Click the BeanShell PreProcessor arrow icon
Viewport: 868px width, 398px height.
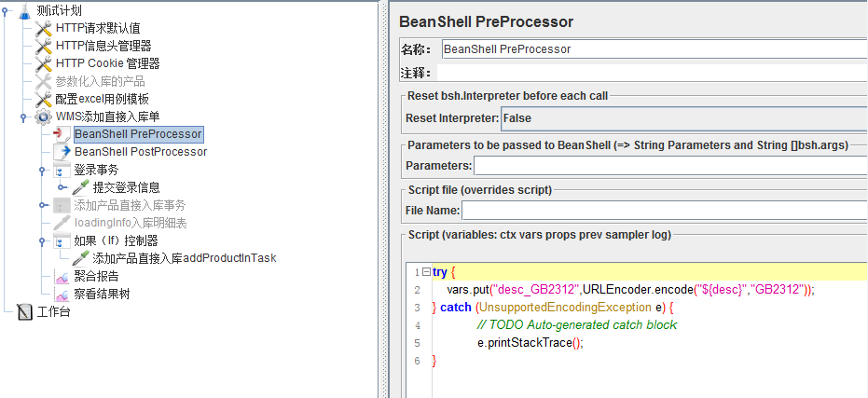[62, 134]
